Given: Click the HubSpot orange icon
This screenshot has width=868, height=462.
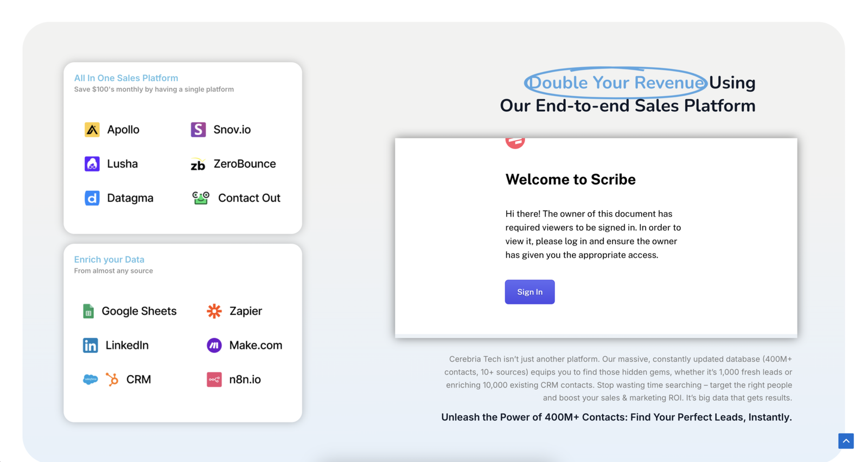Looking at the screenshot, I should coord(112,379).
